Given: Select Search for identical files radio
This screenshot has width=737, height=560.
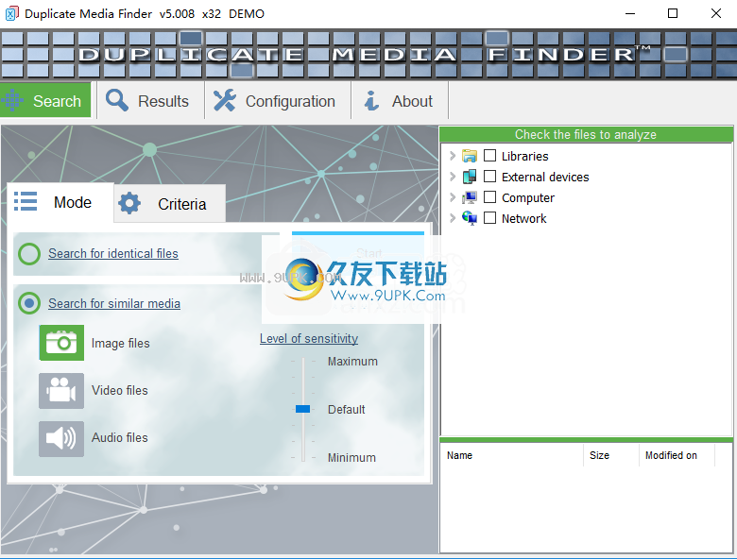Looking at the screenshot, I should tap(29, 254).
